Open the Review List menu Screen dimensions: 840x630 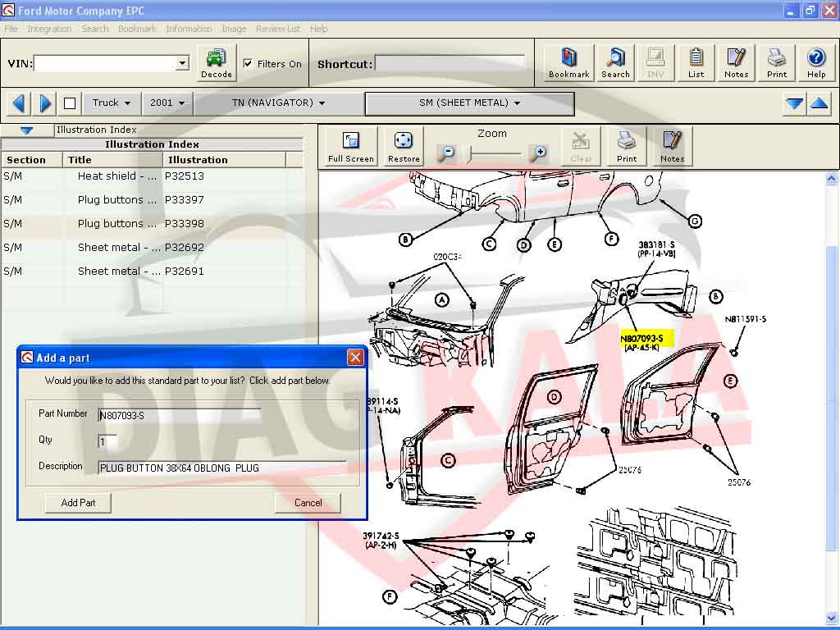coord(278,29)
